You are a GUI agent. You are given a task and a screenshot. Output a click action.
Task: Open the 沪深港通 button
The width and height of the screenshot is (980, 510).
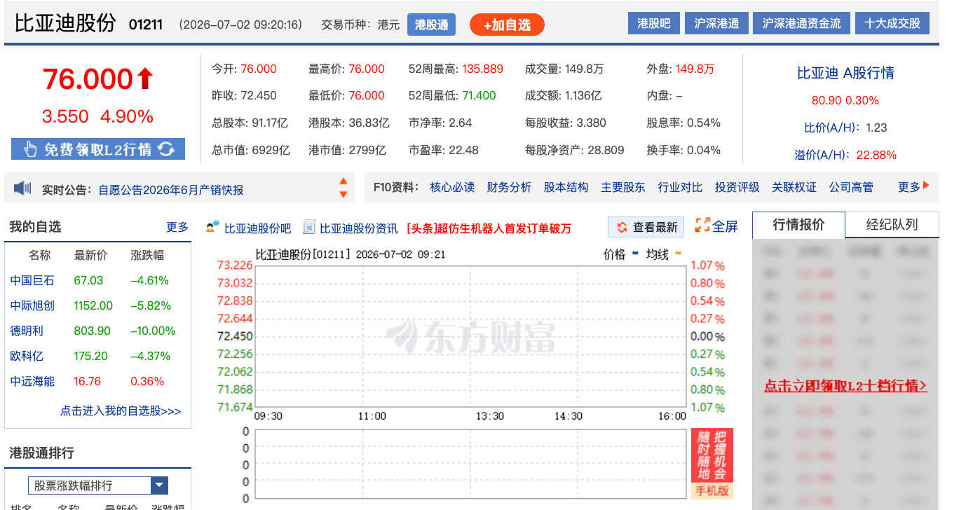pos(716,23)
